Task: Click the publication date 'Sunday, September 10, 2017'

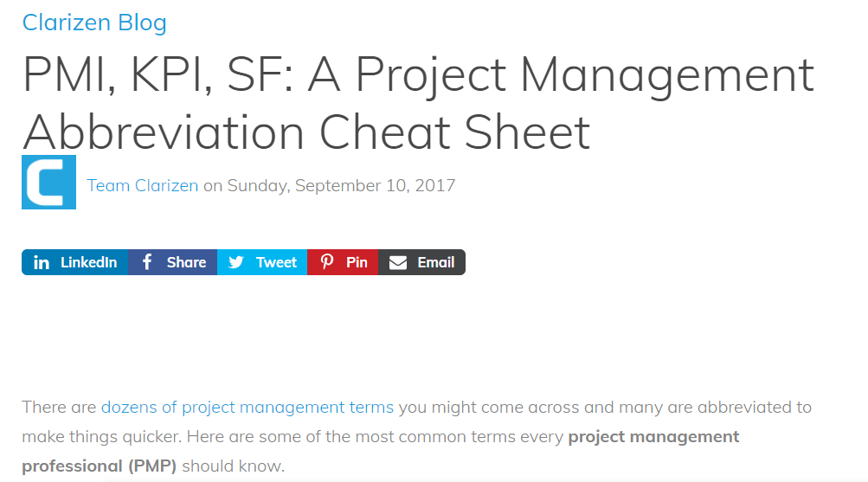Action: point(341,185)
